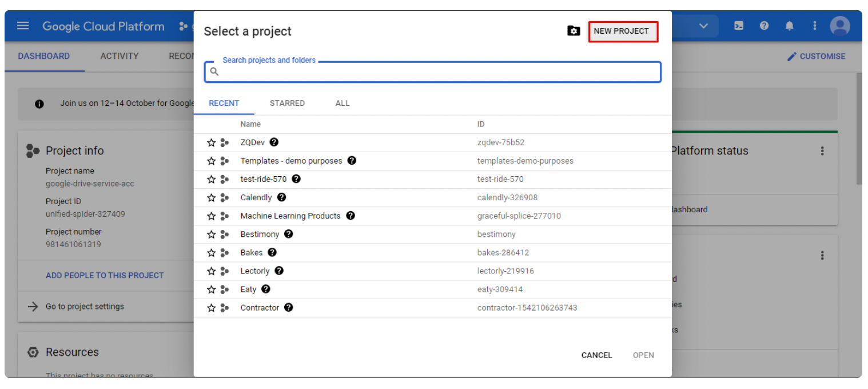
Task: Expand the header search dropdown arrow
Action: click(x=704, y=26)
